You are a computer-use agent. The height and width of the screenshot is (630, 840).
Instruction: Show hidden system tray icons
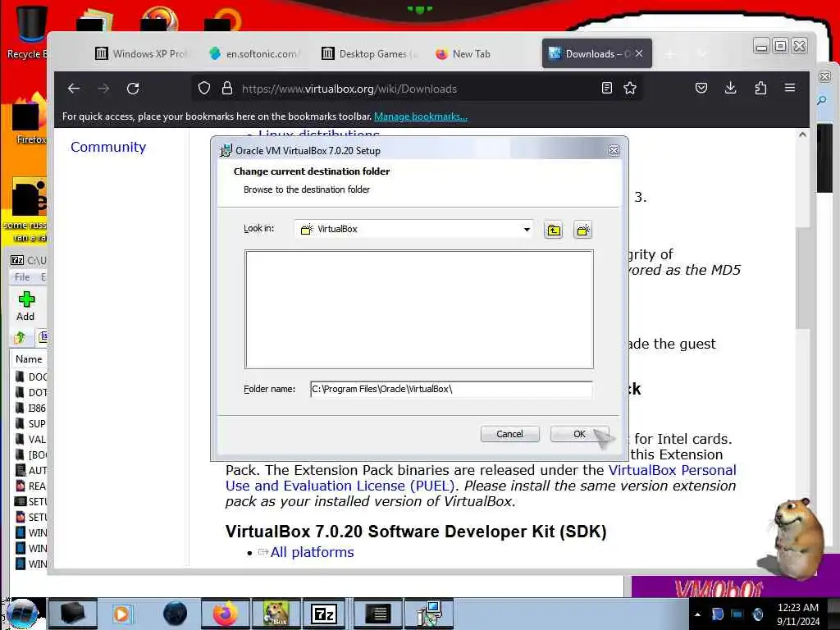tap(697, 614)
